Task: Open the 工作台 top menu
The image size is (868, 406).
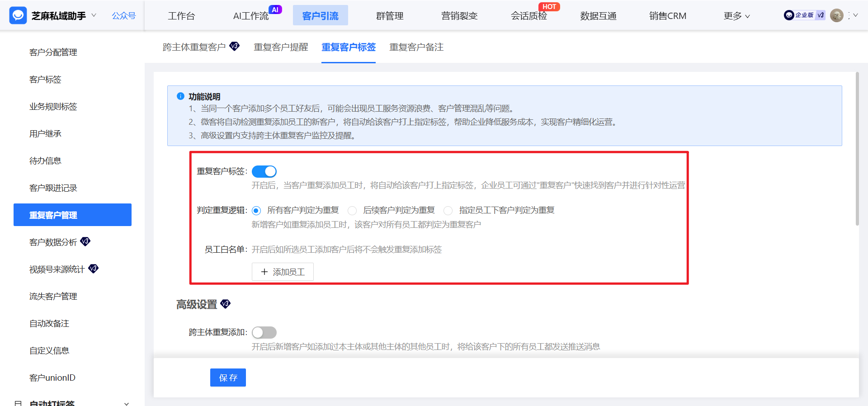Action: 181,16
